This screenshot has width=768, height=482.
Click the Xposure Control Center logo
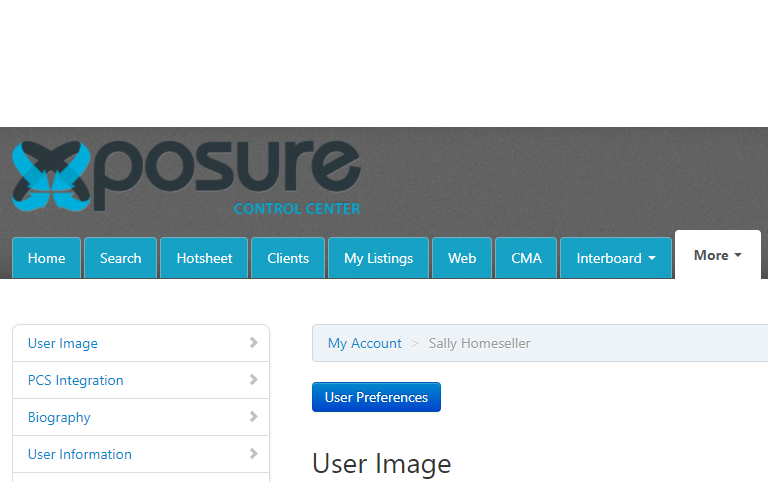(x=186, y=177)
